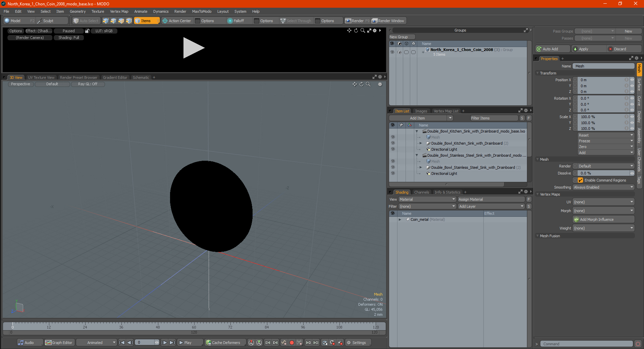This screenshot has height=349, width=644.
Task: Click 3D viewport options gear icon
Action: (380, 84)
